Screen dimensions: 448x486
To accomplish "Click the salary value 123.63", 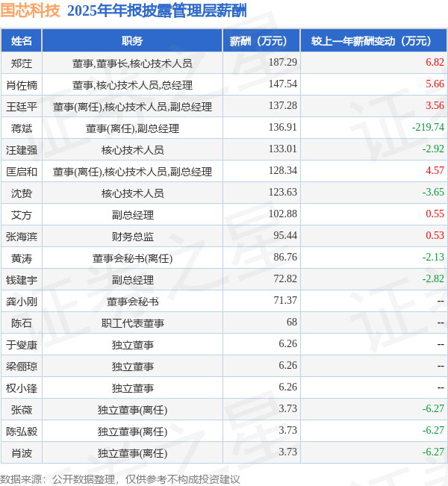I will 283,193.
